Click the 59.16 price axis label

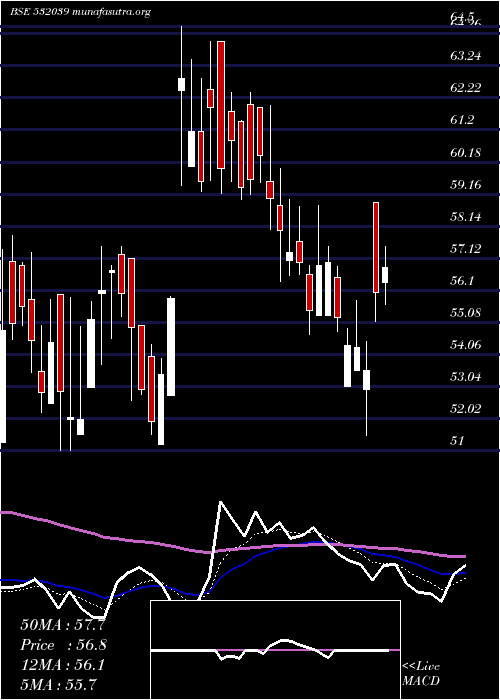tap(466, 185)
